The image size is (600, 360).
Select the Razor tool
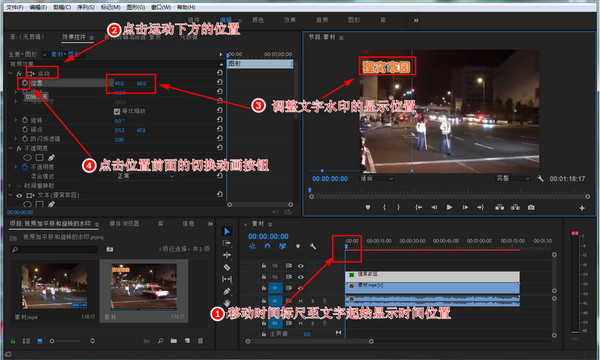click(x=227, y=267)
